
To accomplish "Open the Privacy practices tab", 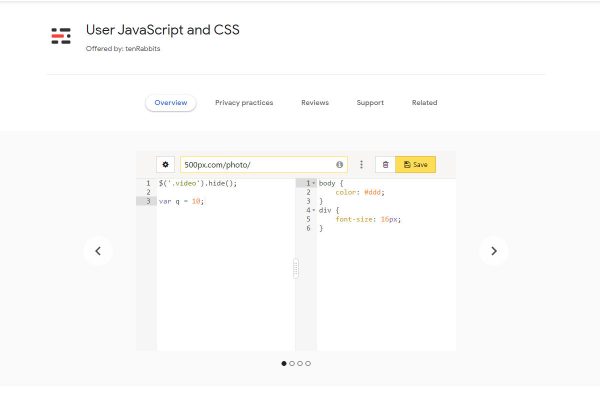I will 244,103.
